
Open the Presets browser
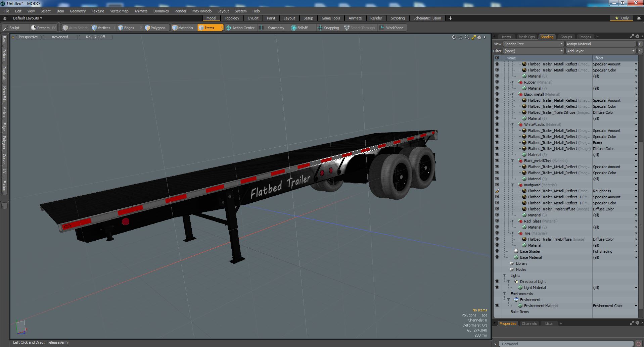pos(43,28)
